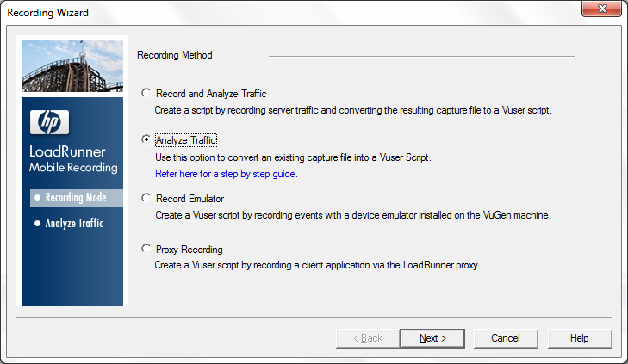The height and width of the screenshot is (364, 628).
Task: Go to Recording Mode step in sidebar
Action: click(x=76, y=198)
